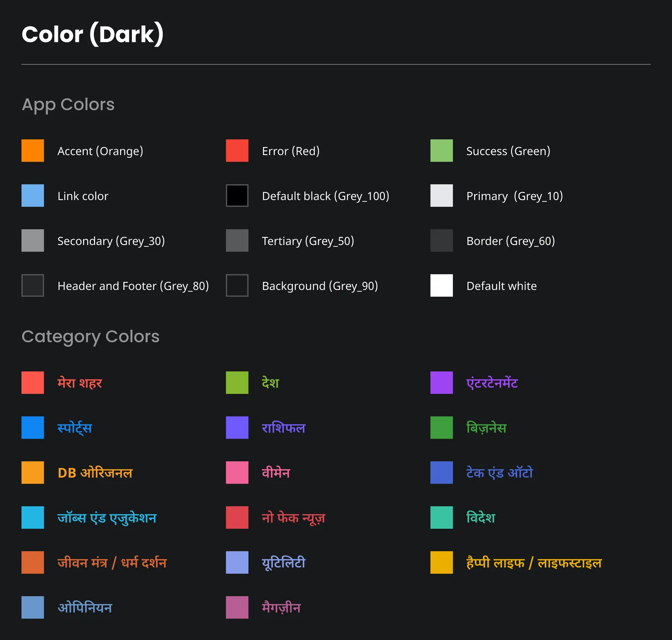Select the मैगज़ीन mauve swatch

click(x=237, y=607)
